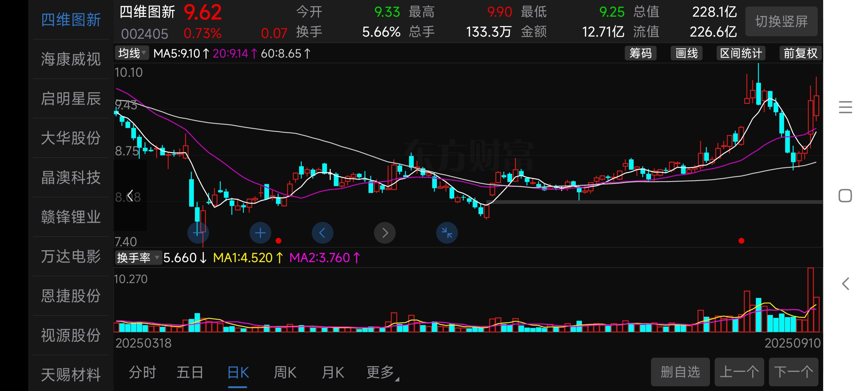The image size is (868, 391).
Task: Tap the zoom-in plus chart button
Action: [260, 233]
